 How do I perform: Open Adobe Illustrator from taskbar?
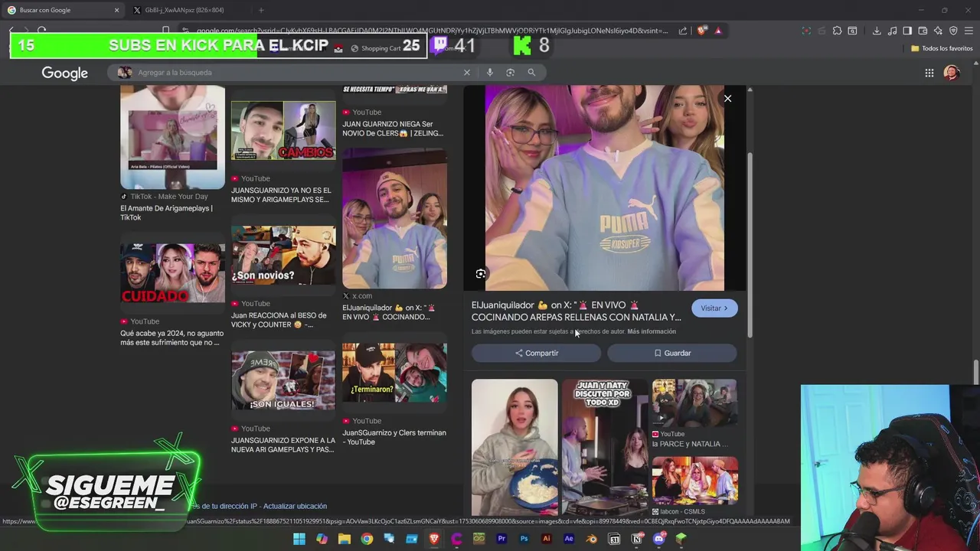pyautogui.click(x=546, y=539)
